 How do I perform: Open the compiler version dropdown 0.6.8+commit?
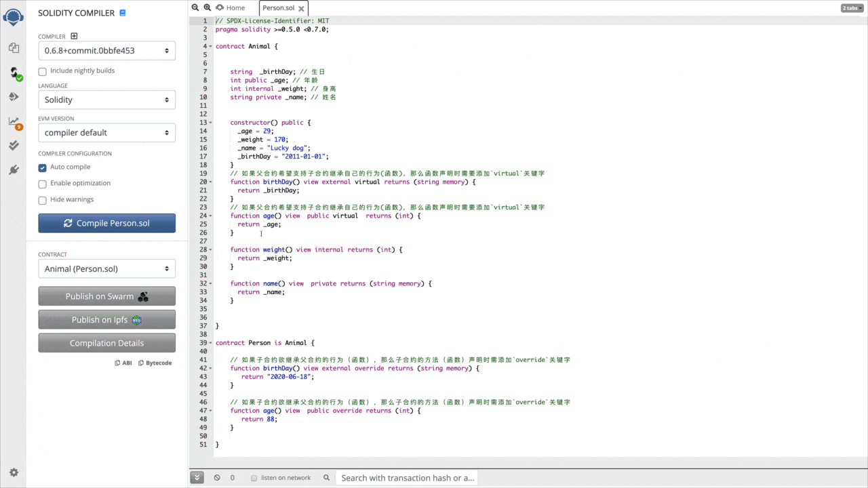point(107,51)
